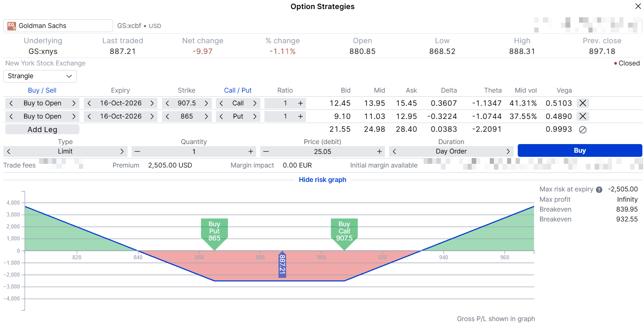Viewport: 644px width, 326px height.
Task: Open the Strangle strategy dropdown
Action: pos(40,76)
